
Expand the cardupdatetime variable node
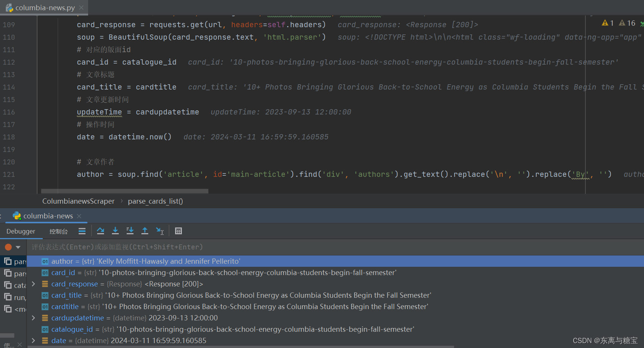34,318
